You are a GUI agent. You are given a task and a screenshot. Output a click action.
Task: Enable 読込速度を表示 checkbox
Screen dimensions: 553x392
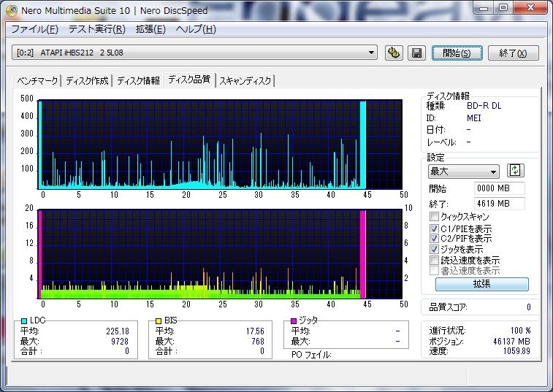pyautogui.click(x=434, y=260)
